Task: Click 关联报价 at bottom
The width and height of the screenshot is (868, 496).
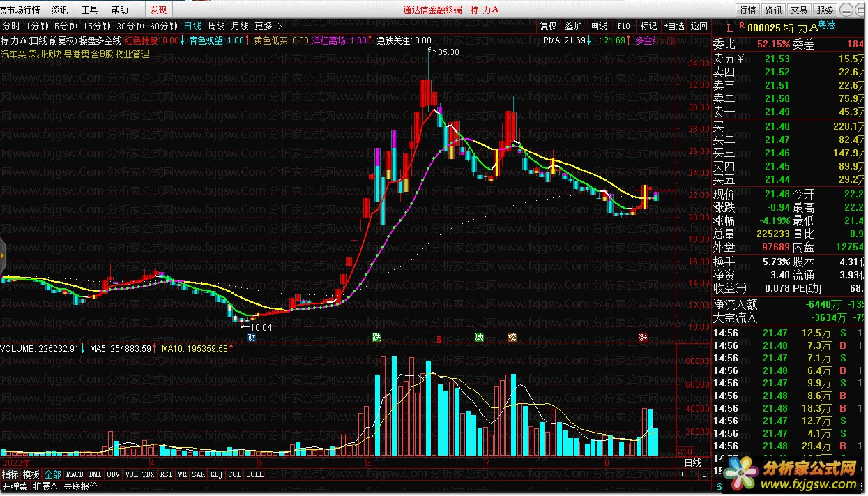Action: (80, 486)
